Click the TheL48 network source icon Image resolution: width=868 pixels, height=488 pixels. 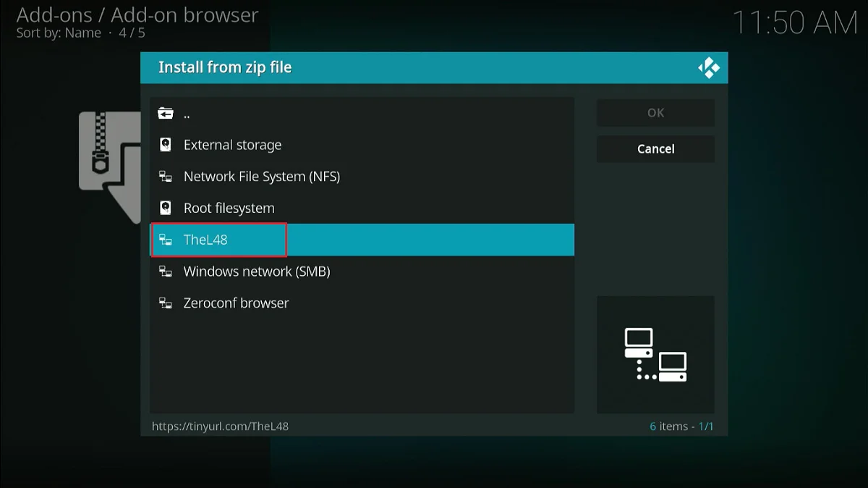pyautogui.click(x=166, y=240)
